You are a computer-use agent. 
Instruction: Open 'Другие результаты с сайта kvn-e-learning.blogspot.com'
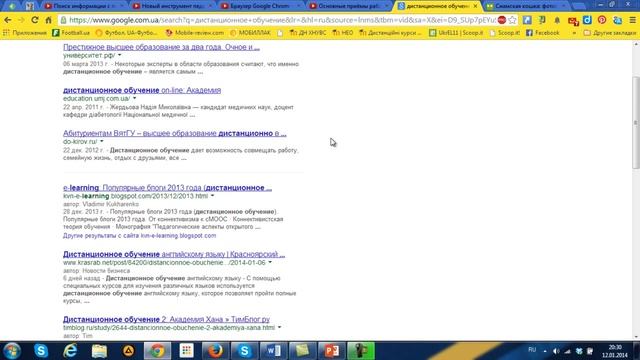(139, 236)
